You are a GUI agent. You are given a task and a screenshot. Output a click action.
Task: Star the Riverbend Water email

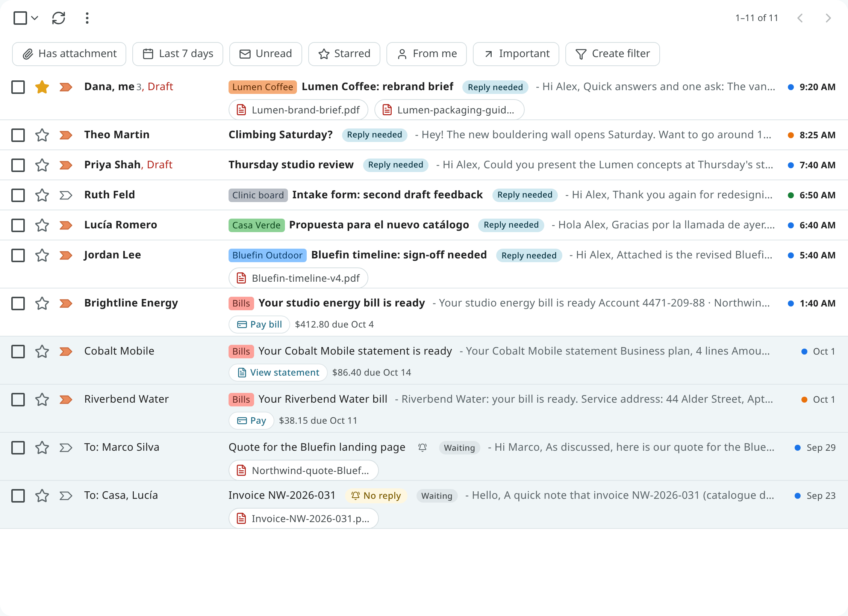tap(42, 399)
